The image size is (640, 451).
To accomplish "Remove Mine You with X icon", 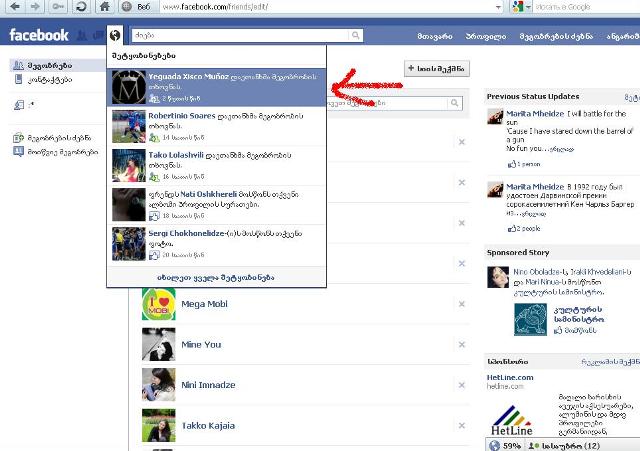I will [x=462, y=344].
